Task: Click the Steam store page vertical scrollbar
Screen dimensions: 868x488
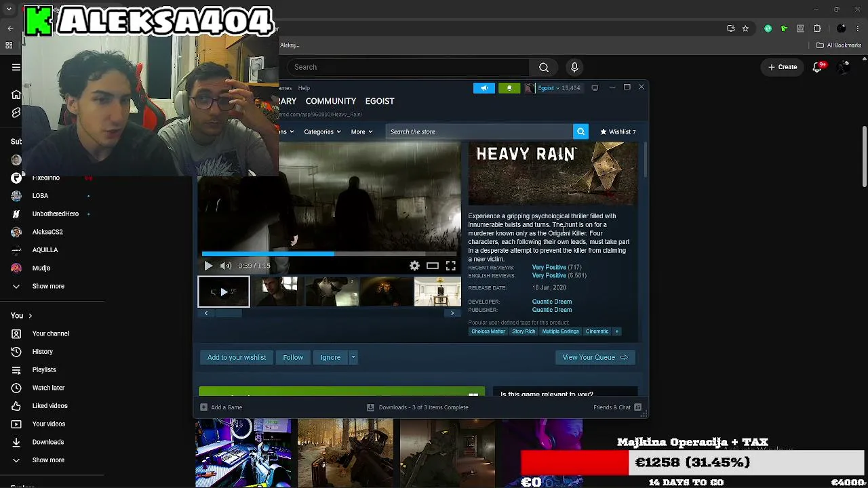Action: 645,160
